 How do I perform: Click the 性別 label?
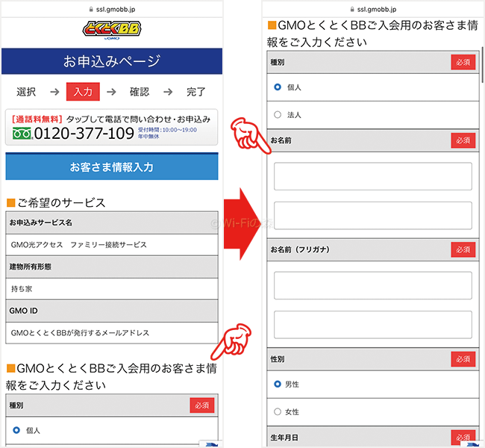tap(278, 359)
